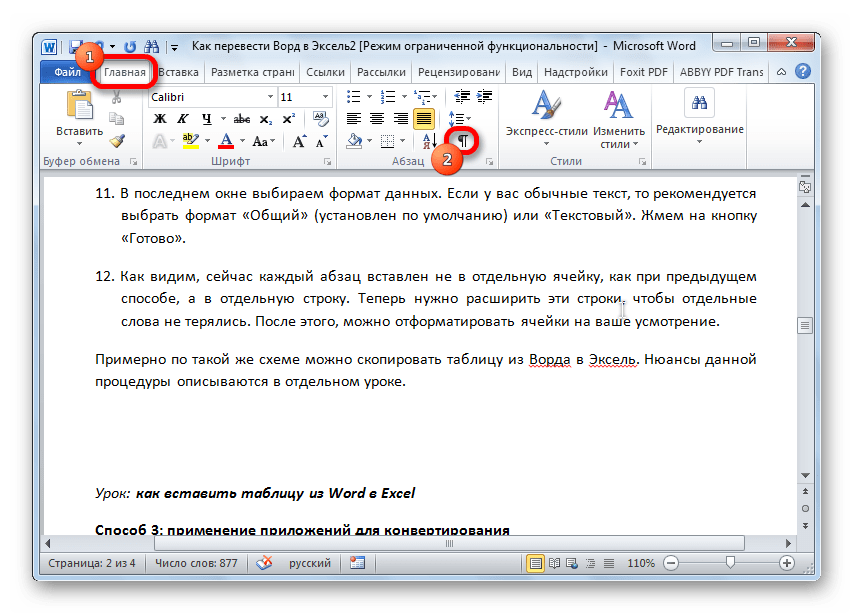Click the Word Help question mark icon

(x=804, y=72)
